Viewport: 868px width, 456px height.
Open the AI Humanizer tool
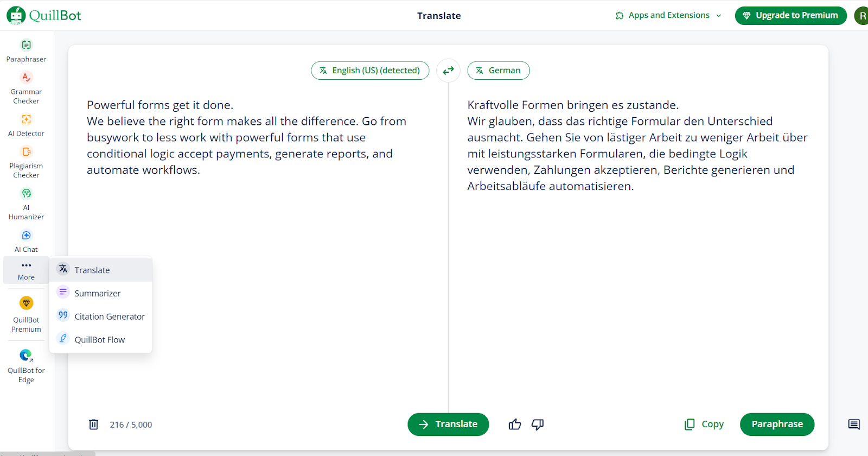pos(26,203)
